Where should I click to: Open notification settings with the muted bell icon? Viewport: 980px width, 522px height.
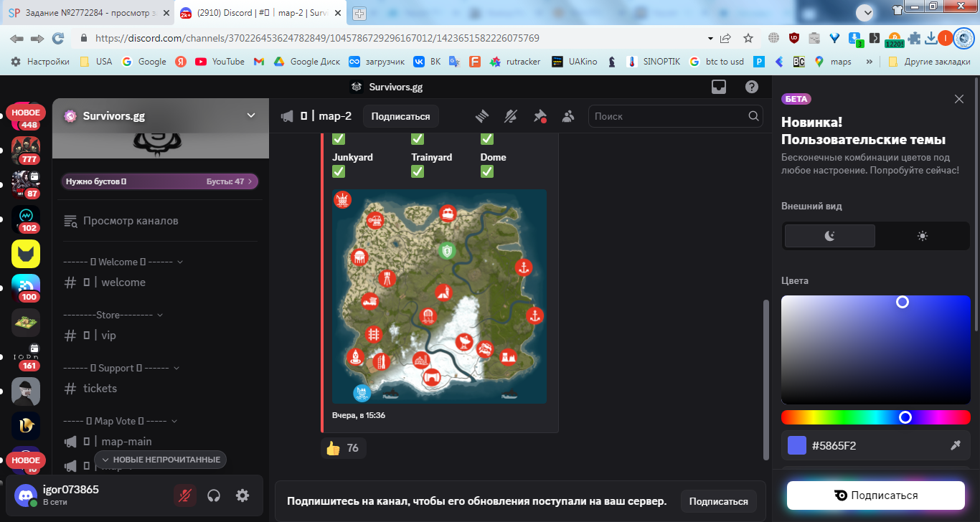click(x=511, y=116)
